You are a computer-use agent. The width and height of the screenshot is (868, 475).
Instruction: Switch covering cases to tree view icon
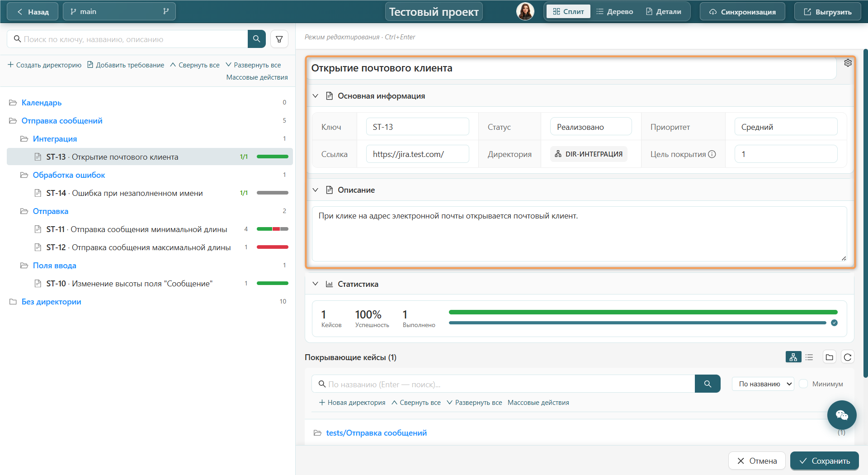[x=793, y=357]
